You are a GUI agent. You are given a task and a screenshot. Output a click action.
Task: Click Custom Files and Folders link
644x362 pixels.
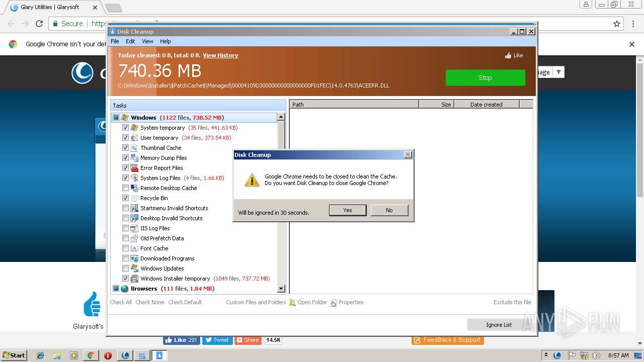tap(256, 302)
